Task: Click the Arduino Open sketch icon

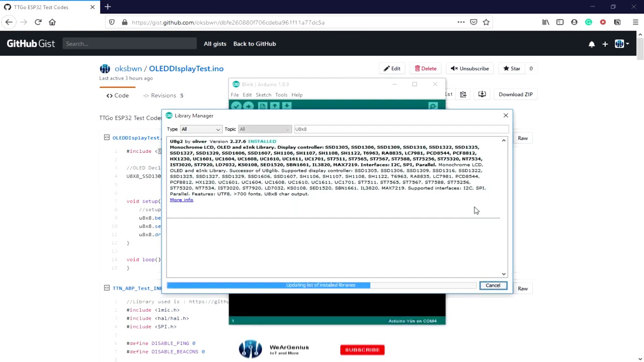Action: 274,106
